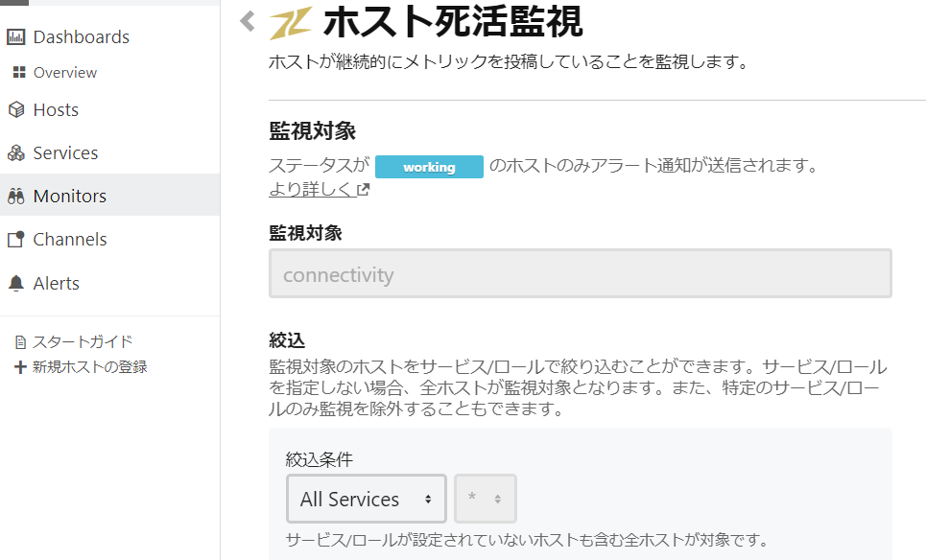This screenshot has width=926, height=560.
Task: Click the plus icon for 新規ホストの登録
Action: point(21,367)
